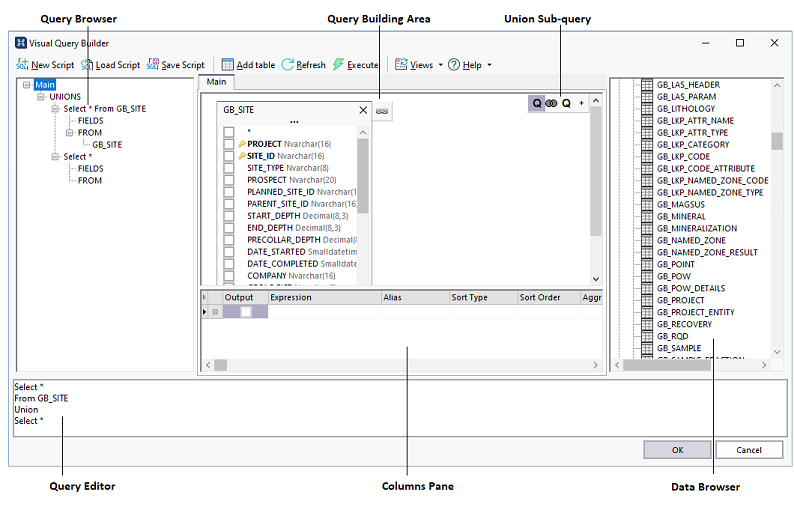The height and width of the screenshot is (506, 794).
Task: Collapse the UNIONS tree node
Action: pos(41,97)
